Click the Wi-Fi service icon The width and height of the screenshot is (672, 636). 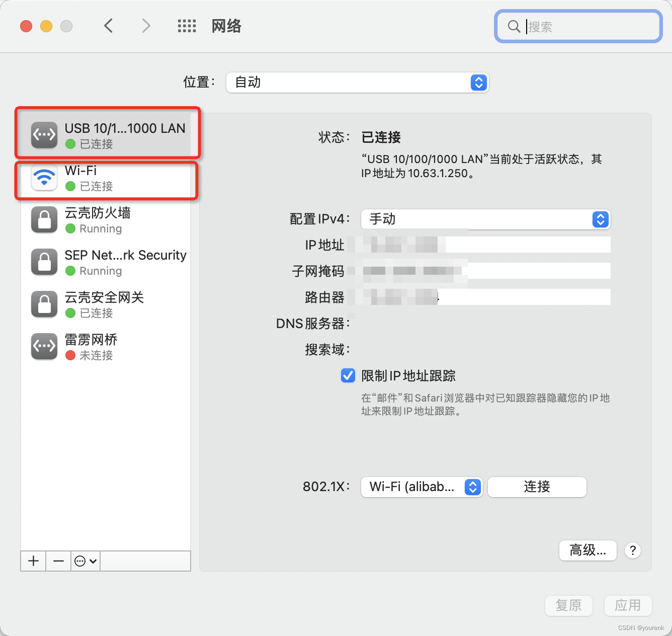pos(44,178)
